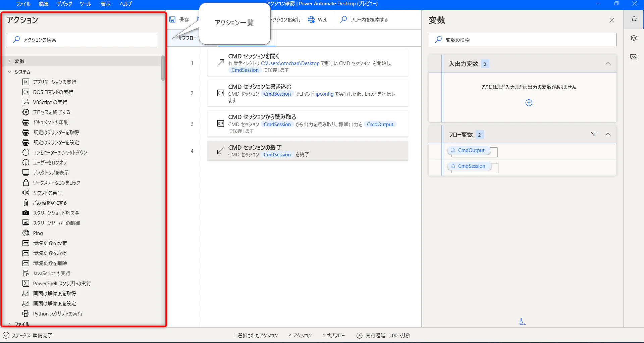Click the VBScript の実行 icon
This screenshot has height=343, width=644.
pyautogui.click(x=26, y=102)
